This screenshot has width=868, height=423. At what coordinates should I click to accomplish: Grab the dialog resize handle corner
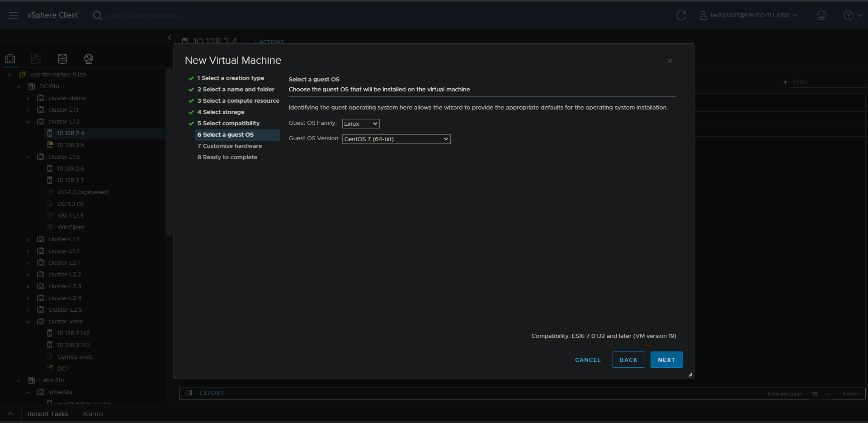point(690,375)
